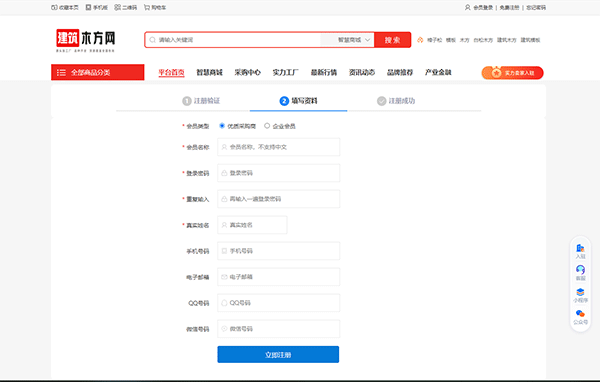Open the 手机版 mobile version icon

pos(88,7)
